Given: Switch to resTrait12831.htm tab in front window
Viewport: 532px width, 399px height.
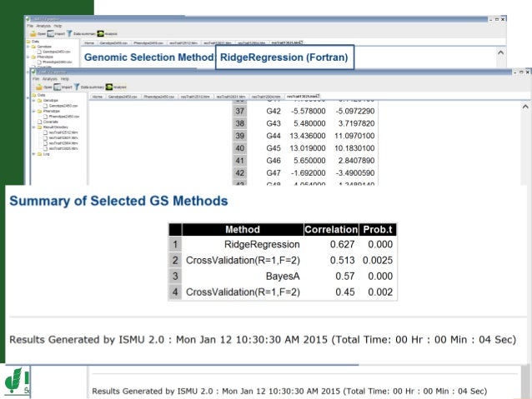Looking at the screenshot, I should click(x=231, y=97).
